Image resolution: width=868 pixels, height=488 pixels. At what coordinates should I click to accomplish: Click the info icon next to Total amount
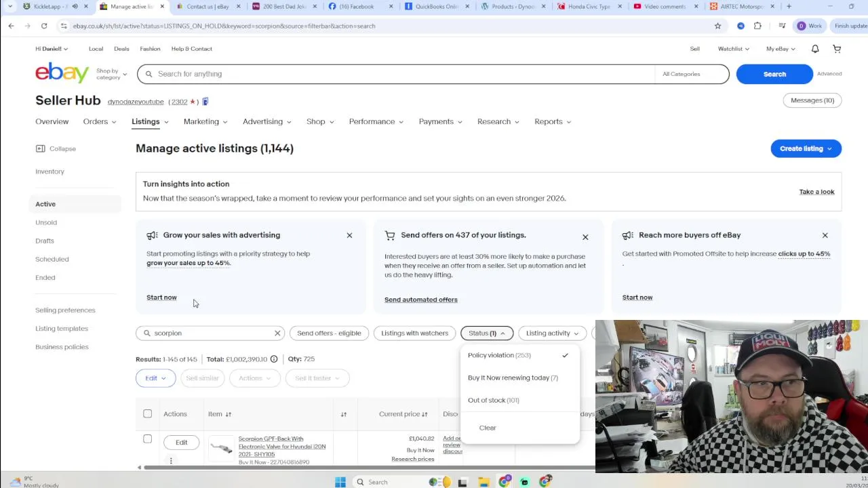pos(274,359)
